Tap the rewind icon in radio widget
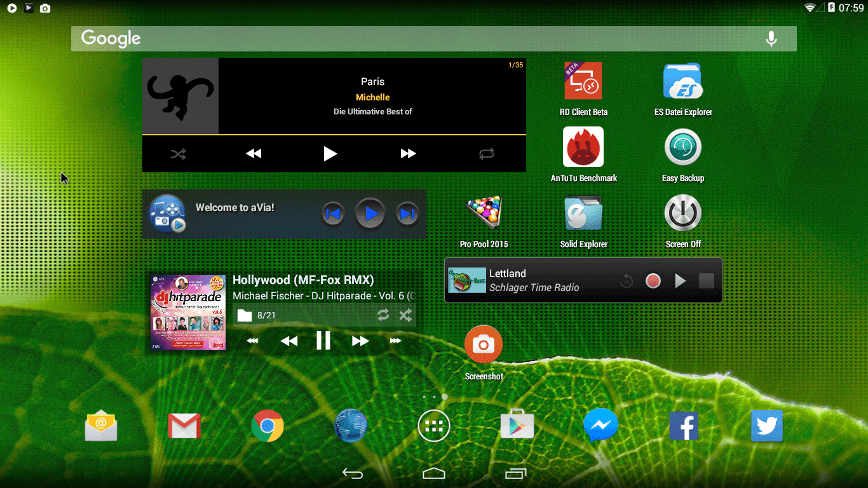The image size is (868, 488). click(627, 281)
